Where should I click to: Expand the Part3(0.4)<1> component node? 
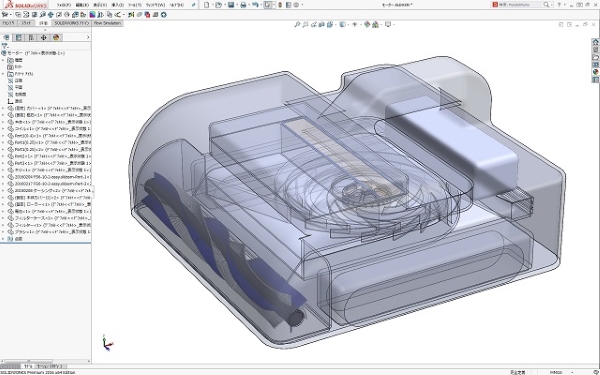click(3, 136)
